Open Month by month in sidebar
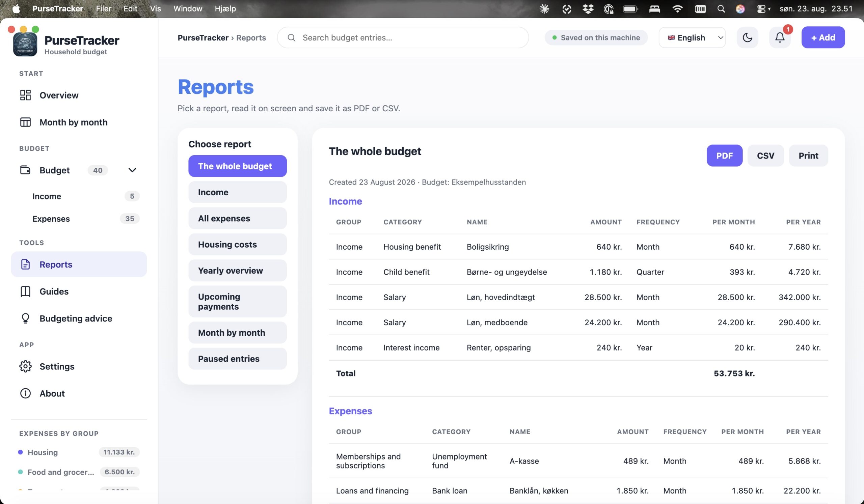Screen dimensions: 864x504 click(79, 122)
